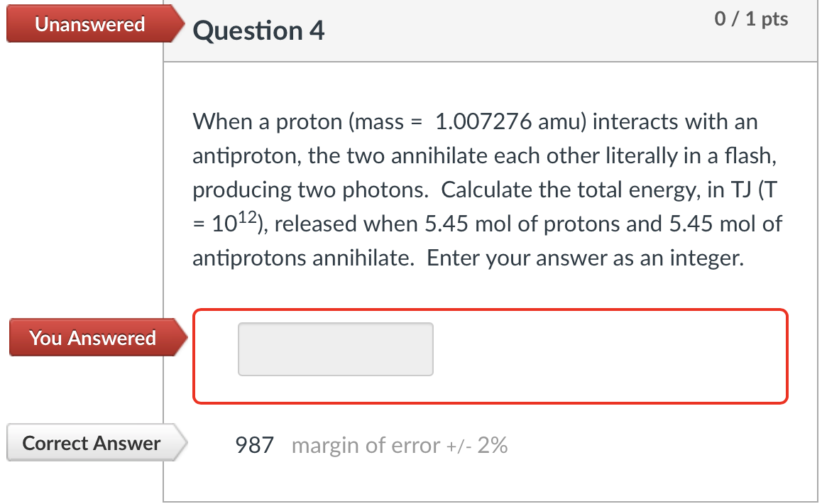Click the 0 / 1 pts score display
822x504 pixels.
(751, 19)
